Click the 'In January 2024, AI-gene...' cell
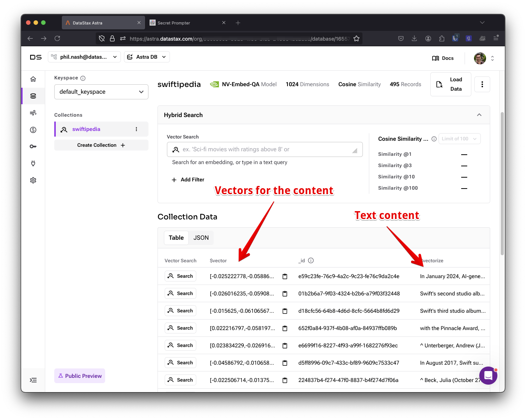The width and height of the screenshot is (526, 420). pyautogui.click(x=453, y=276)
